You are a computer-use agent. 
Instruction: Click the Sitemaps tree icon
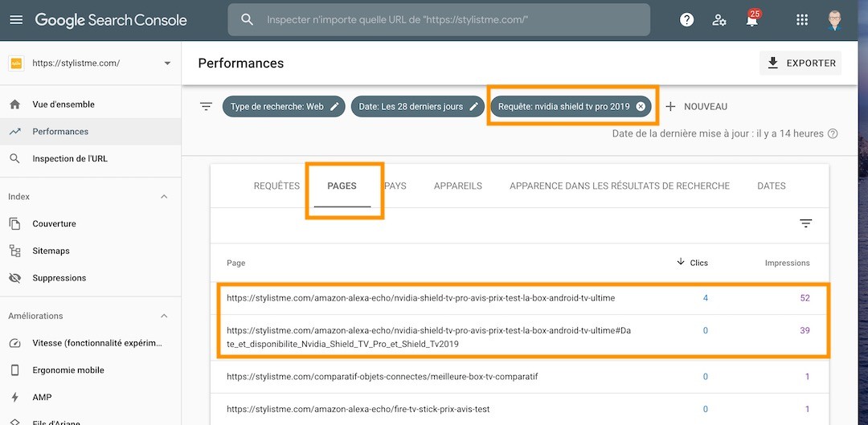coord(15,251)
